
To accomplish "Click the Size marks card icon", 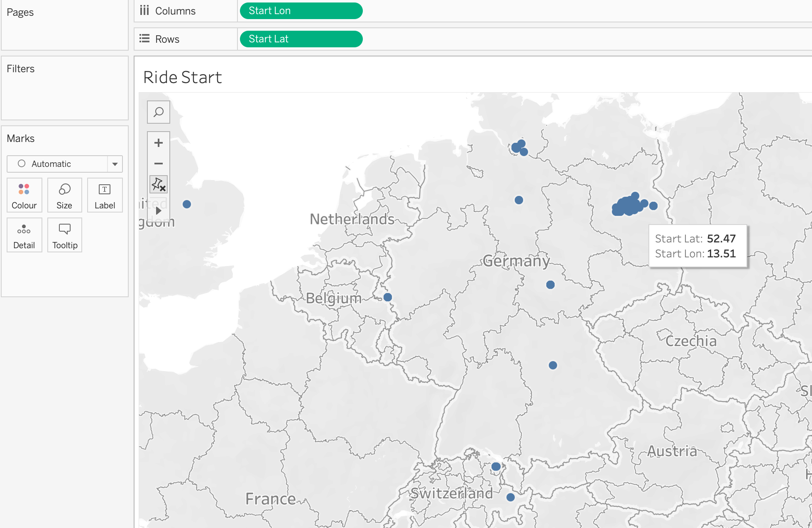I will point(64,196).
